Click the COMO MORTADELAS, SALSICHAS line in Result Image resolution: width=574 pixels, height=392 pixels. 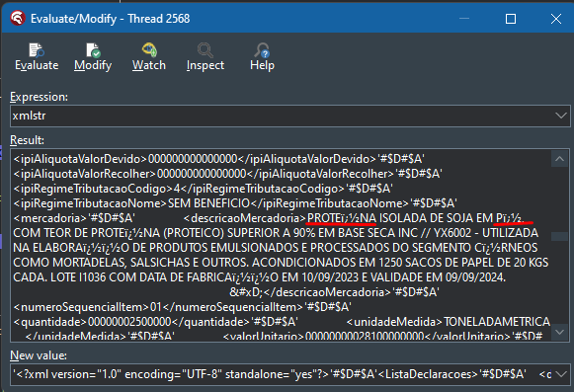click(x=281, y=263)
